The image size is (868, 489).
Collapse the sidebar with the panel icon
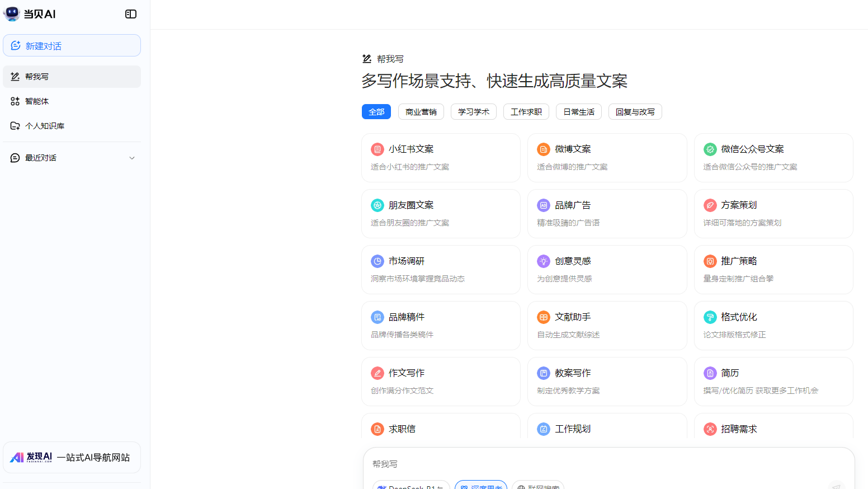tap(131, 14)
